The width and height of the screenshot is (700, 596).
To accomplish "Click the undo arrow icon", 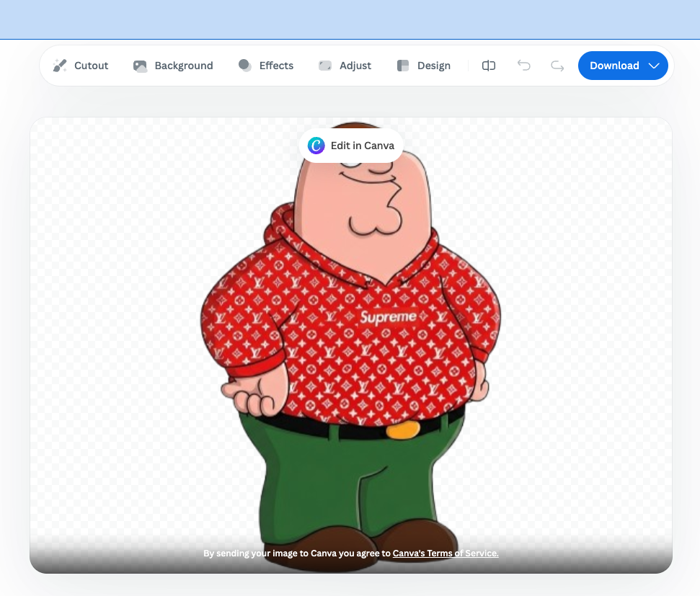I will (523, 66).
